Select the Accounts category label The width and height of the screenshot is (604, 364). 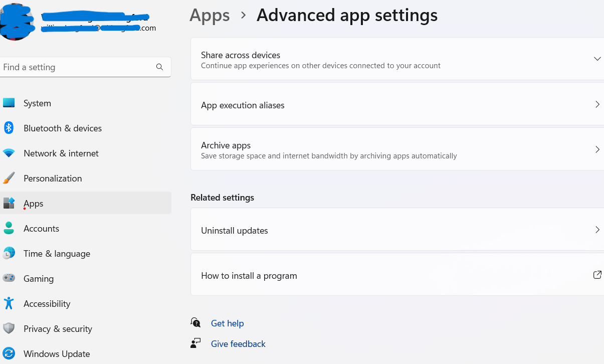(x=41, y=229)
